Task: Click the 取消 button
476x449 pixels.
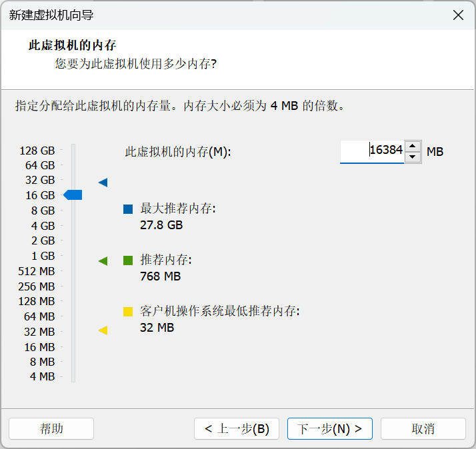Action: [x=423, y=428]
